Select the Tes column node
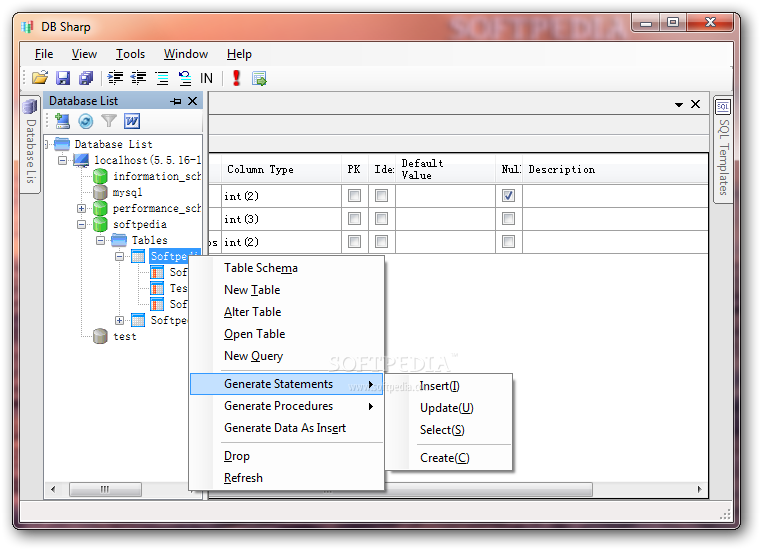The height and width of the screenshot is (550, 761). (179, 288)
